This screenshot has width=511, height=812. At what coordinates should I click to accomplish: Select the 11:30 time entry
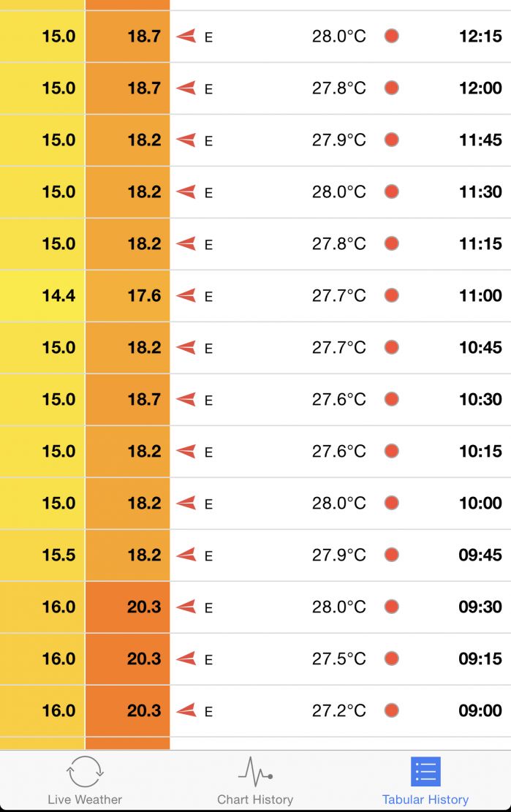(480, 191)
